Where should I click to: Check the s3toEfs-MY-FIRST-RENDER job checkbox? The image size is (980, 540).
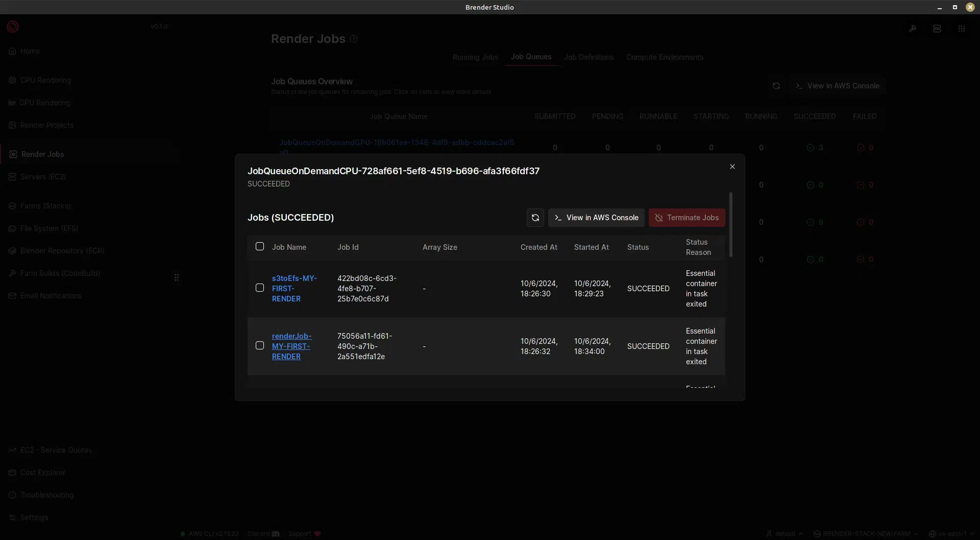[x=260, y=288]
